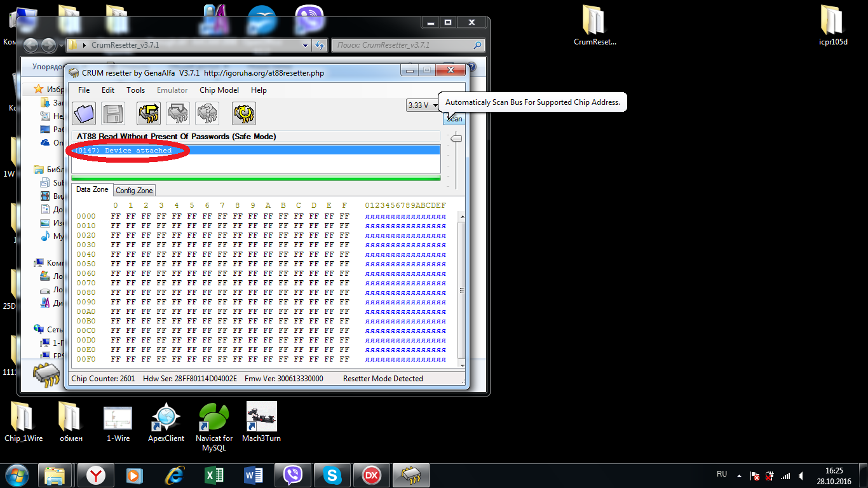Click the Save floppy disk toolbar icon
The image size is (868, 488).
pos(113,113)
